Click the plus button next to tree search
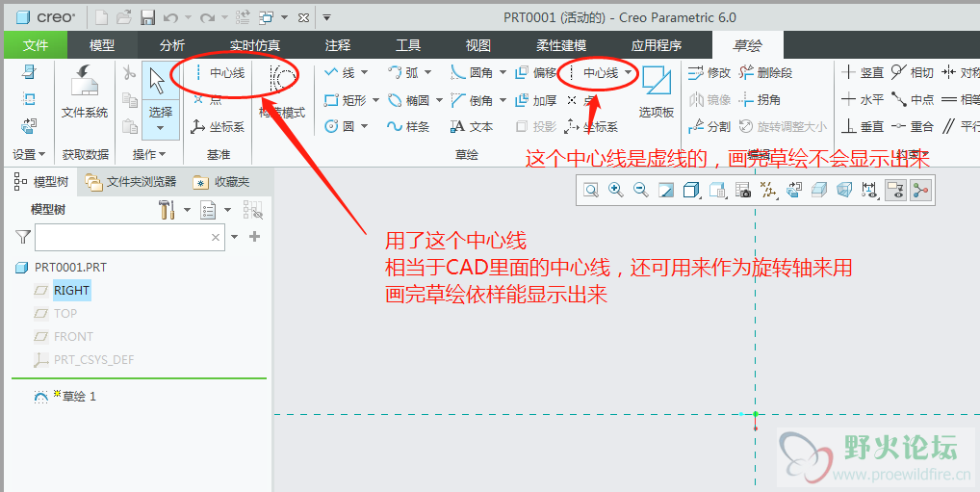This screenshot has width=980, height=492. 254,237
